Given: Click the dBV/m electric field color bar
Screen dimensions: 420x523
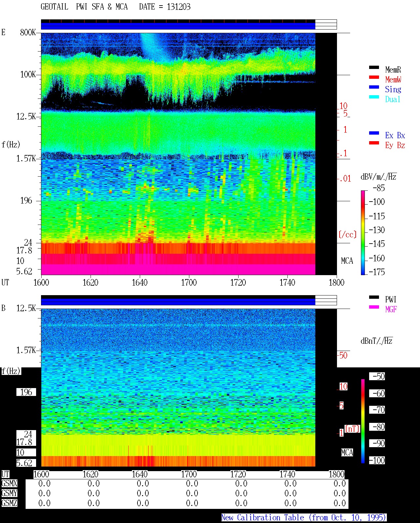Looking at the screenshot, I should (x=363, y=232).
